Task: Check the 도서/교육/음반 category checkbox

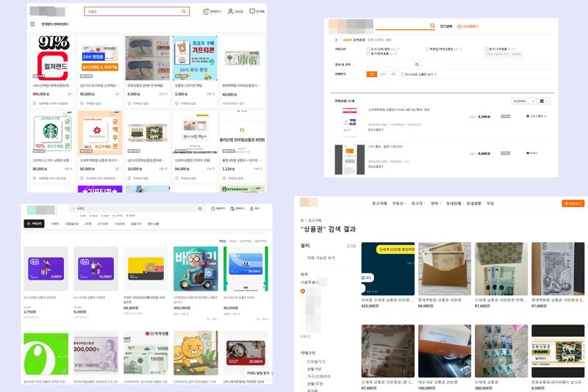Action: pos(368,49)
